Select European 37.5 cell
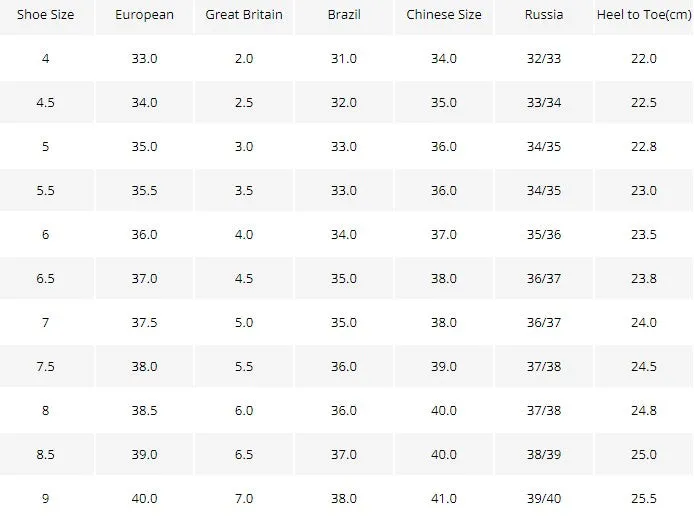Viewport: 694px width, 516px height. coord(144,322)
